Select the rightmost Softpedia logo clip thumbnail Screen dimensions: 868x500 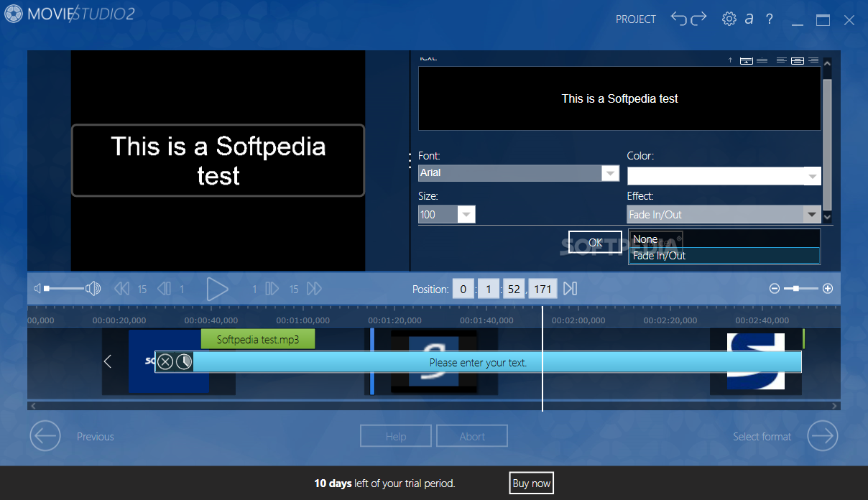(x=756, y=361)
